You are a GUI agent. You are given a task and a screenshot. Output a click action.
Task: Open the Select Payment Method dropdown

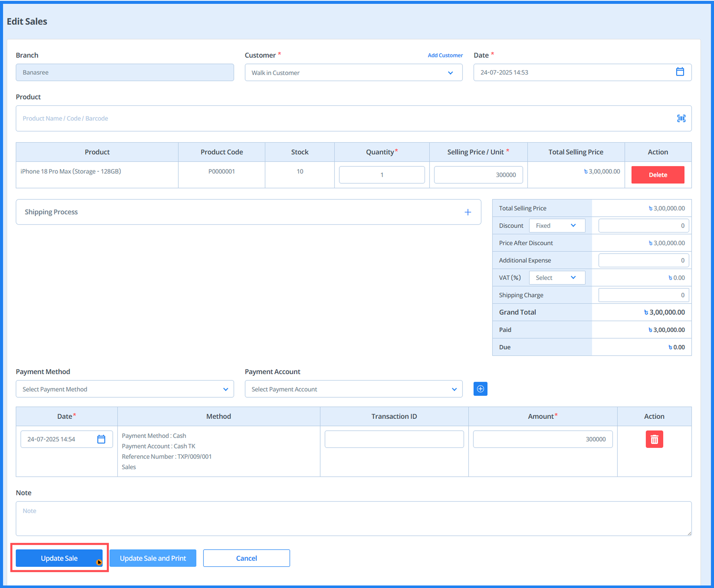(x=125, y=389)
